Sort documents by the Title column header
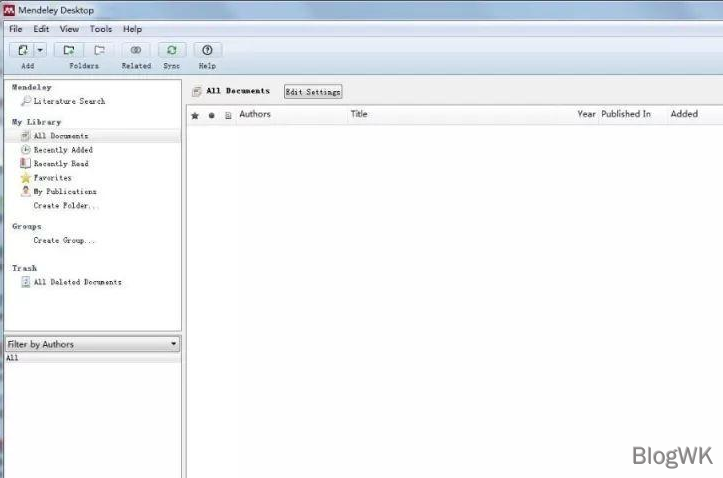The width and height of the screenshot is (723, 478). tap(359, 114)
